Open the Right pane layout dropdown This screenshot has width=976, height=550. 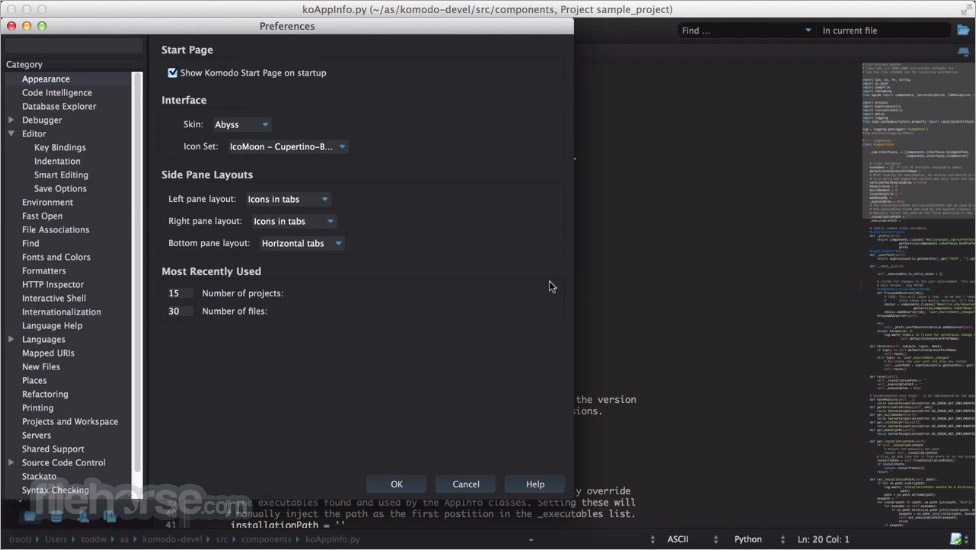(293, 221)
